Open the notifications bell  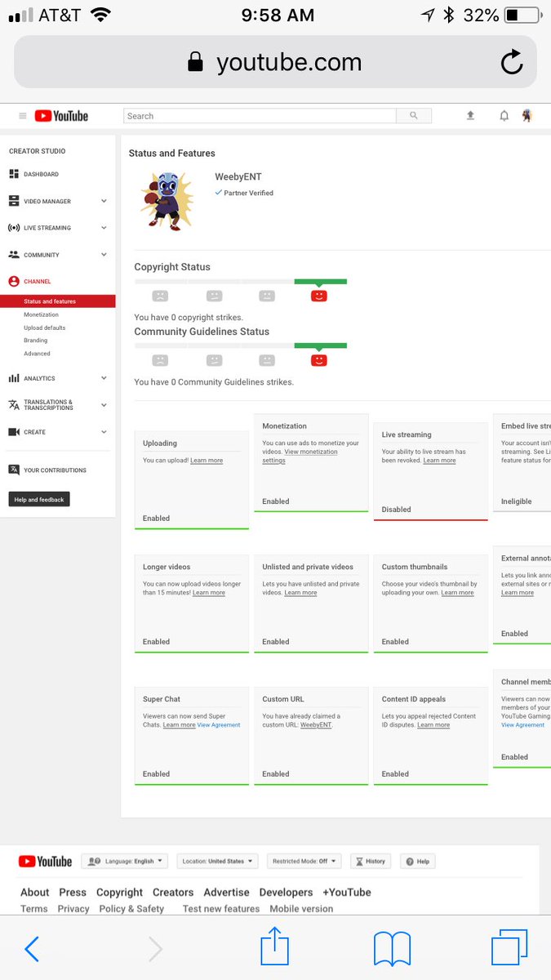(x=504, y=116)
